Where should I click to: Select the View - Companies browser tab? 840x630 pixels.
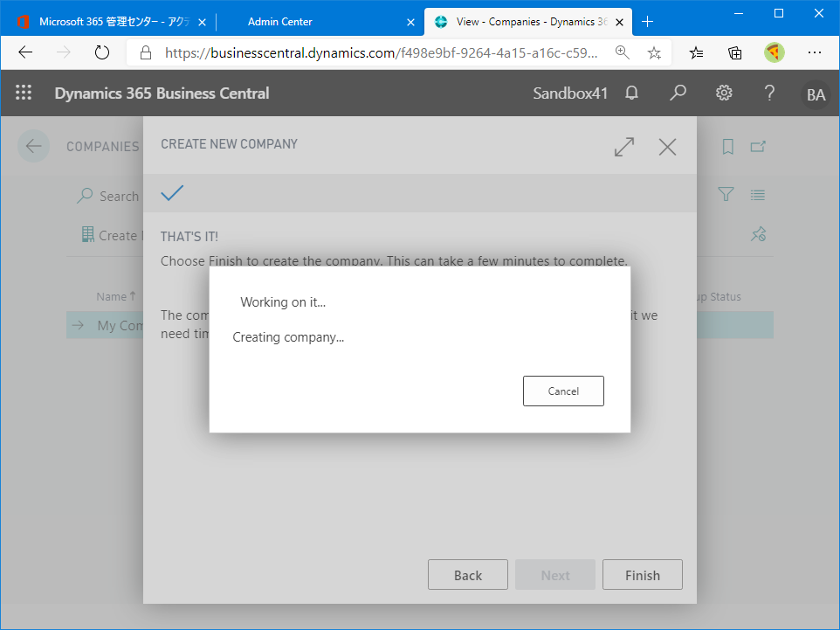pyautogui.click(x=527, y=22)
